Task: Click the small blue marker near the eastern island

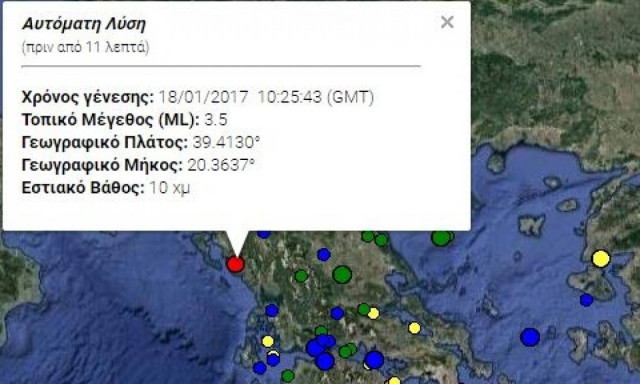Action: point(587,300)
